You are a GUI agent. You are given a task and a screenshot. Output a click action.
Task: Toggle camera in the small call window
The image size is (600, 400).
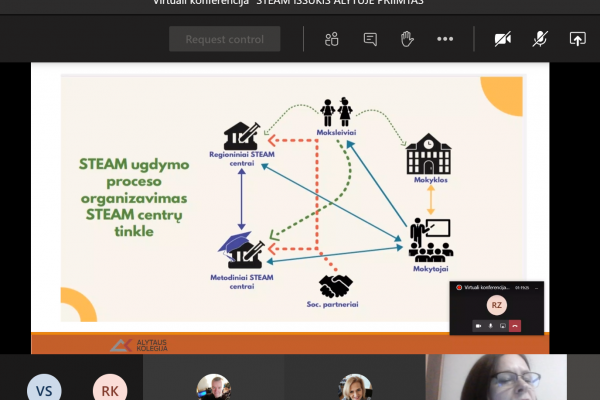tap(478, 326)
